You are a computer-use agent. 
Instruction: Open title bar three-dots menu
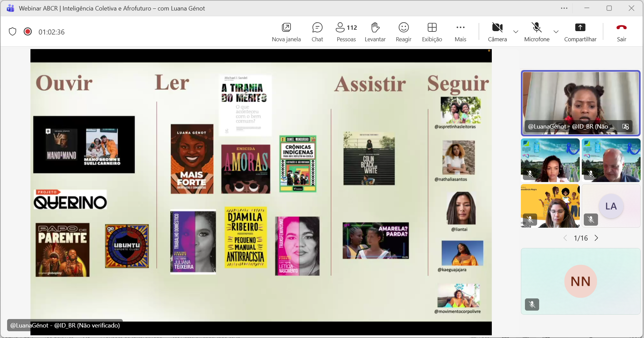[x=564, y=8]
